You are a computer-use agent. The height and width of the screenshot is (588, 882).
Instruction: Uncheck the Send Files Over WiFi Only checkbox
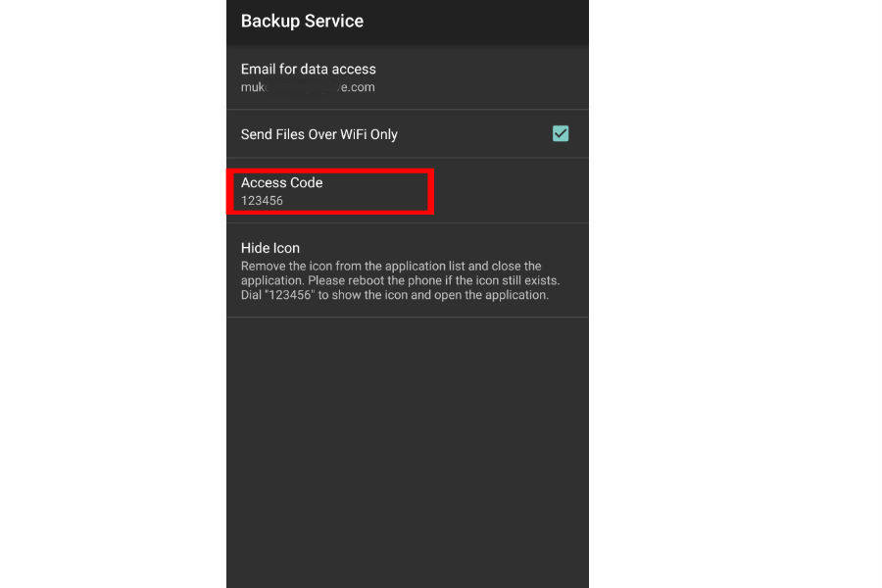561,133
